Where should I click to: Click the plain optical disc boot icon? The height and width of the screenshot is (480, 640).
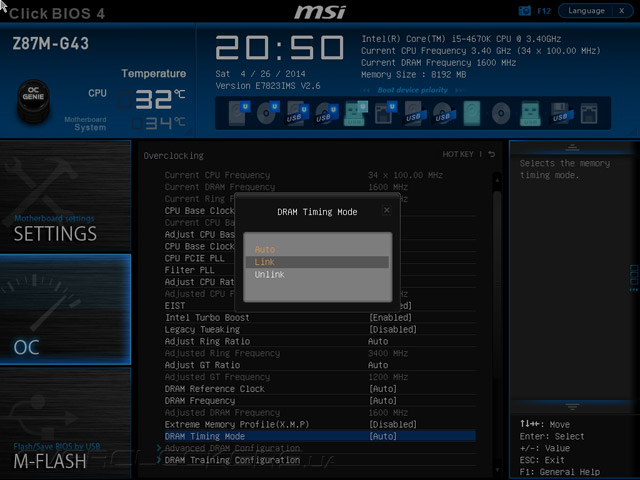[501, 113]
